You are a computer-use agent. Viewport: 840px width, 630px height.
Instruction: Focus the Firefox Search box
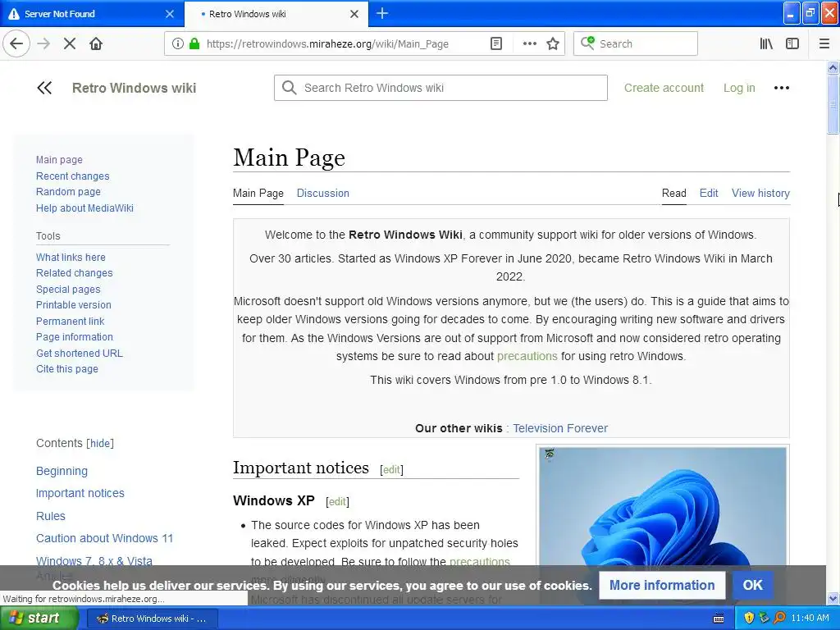(x=636, y=43)
